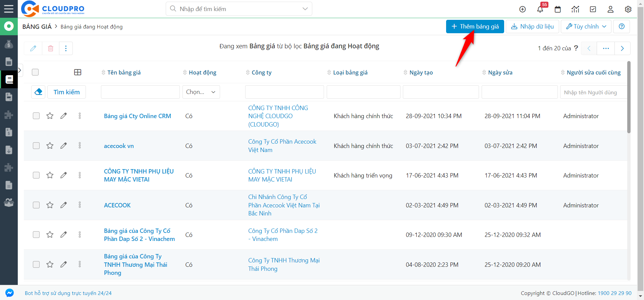Sort by Ngày tạo column
The height and width of the screenshot is (300, 644).
[x=418, y=72]
